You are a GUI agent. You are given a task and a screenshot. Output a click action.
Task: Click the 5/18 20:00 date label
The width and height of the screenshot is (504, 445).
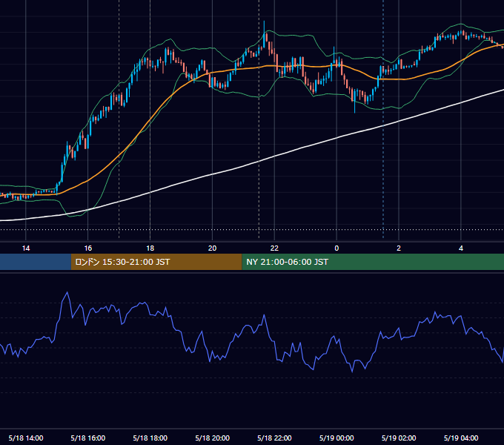(212, 438)
